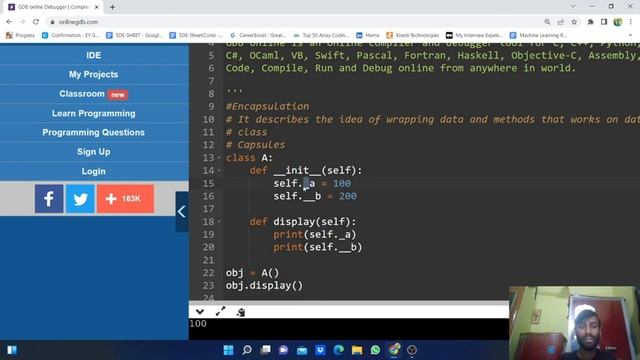Open Dropbox on the taskbar

[x=320, y=350]
